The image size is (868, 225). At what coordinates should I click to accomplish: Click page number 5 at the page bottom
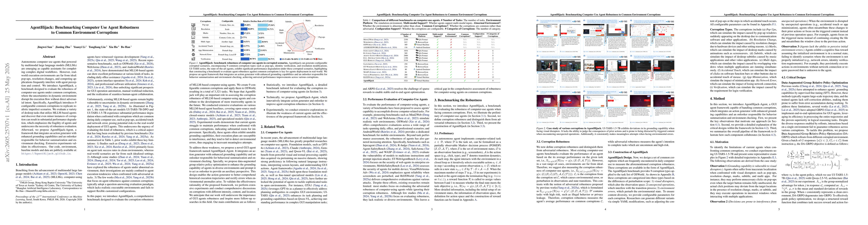pyautogui.click(x=779, y=209)
